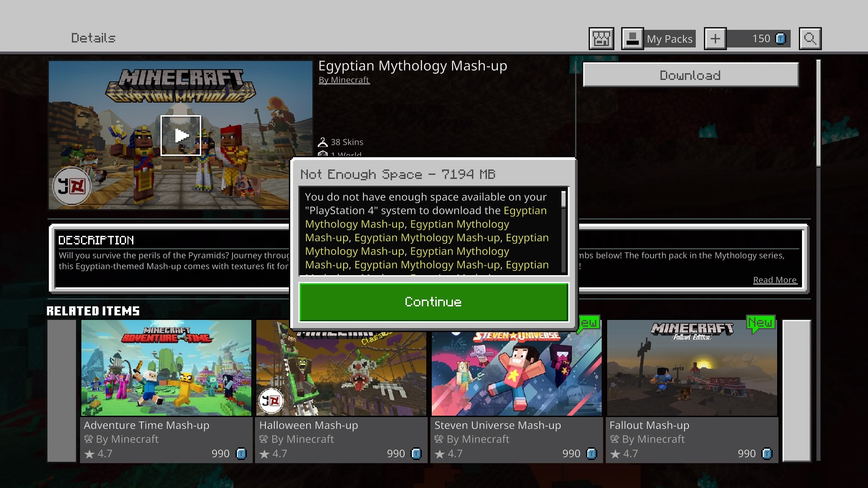
Task: Click the page scrollbar on right edge
Action: (x=818, y=113)
